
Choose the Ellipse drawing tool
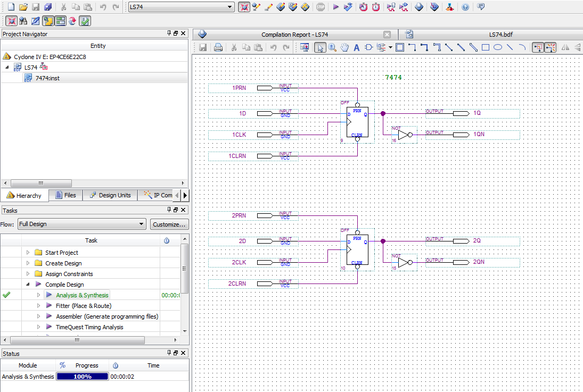coord(498,47)
